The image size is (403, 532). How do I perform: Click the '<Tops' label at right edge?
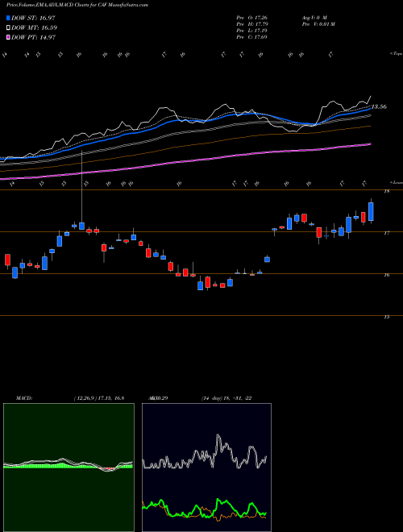point(396,54)
